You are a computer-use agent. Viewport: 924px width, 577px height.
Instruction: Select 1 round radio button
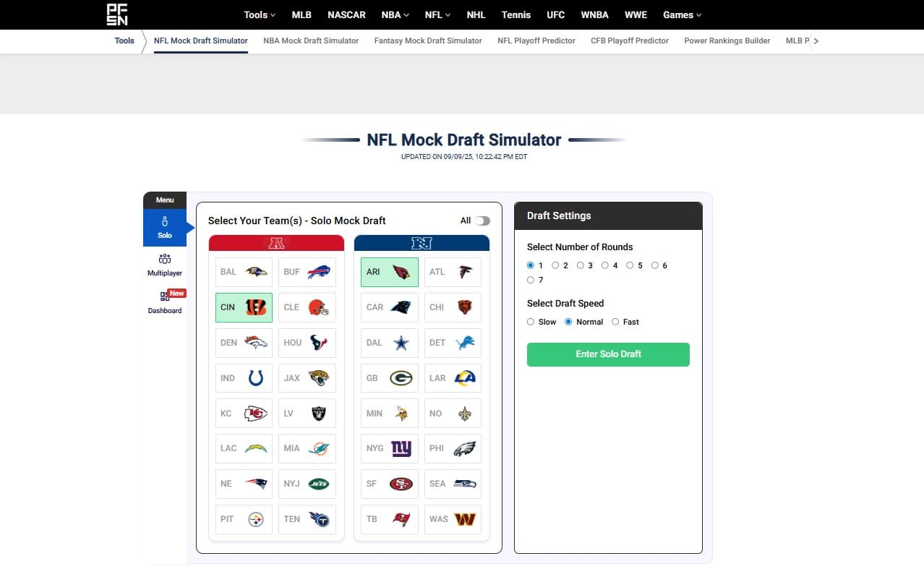(x=531, y=265)
